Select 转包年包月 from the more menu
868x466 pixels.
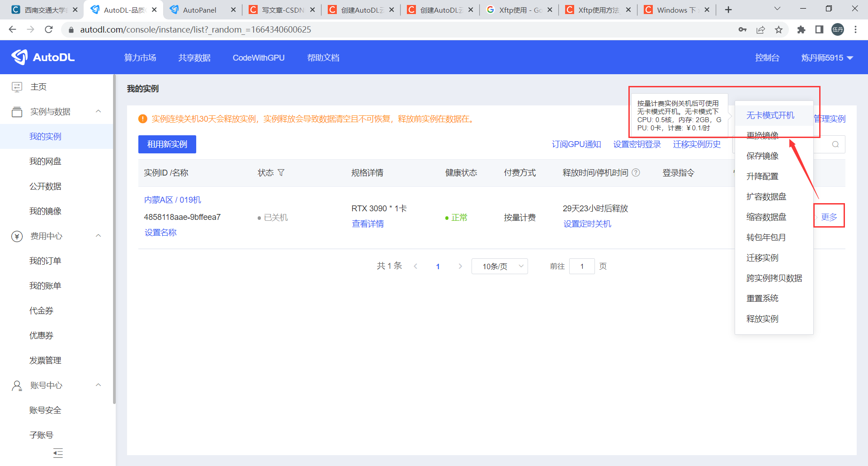pyautogui.click(x=766, y=238)
